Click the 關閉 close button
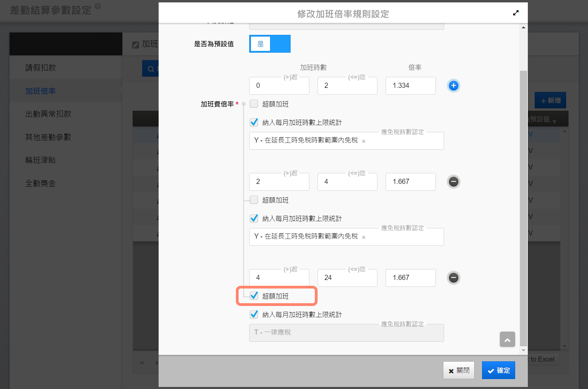588x389 pixels. click(458, 370)
